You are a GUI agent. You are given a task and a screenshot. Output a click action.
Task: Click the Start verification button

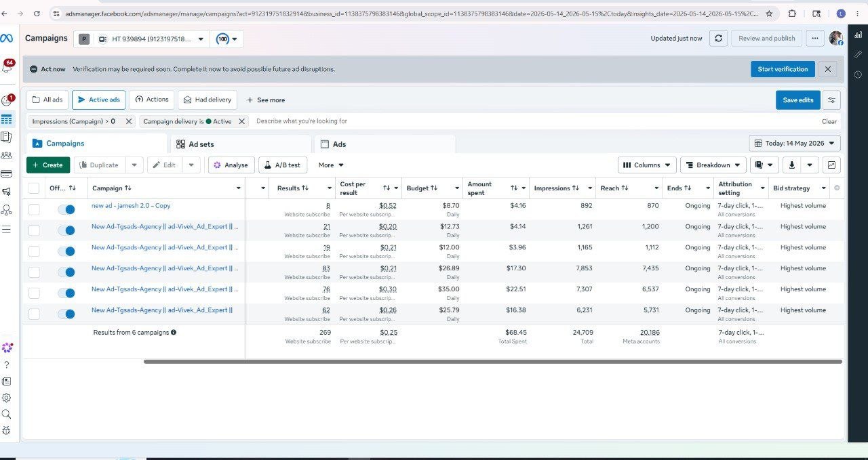click(783, 69)
